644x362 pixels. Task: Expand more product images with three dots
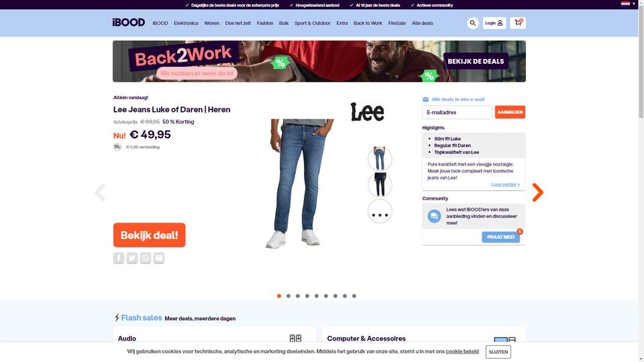(380, 211)
